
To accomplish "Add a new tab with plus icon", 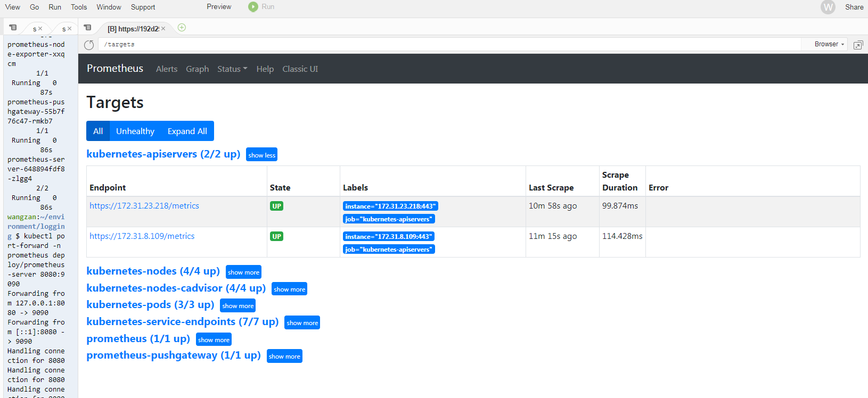I will tap(182, 28).
